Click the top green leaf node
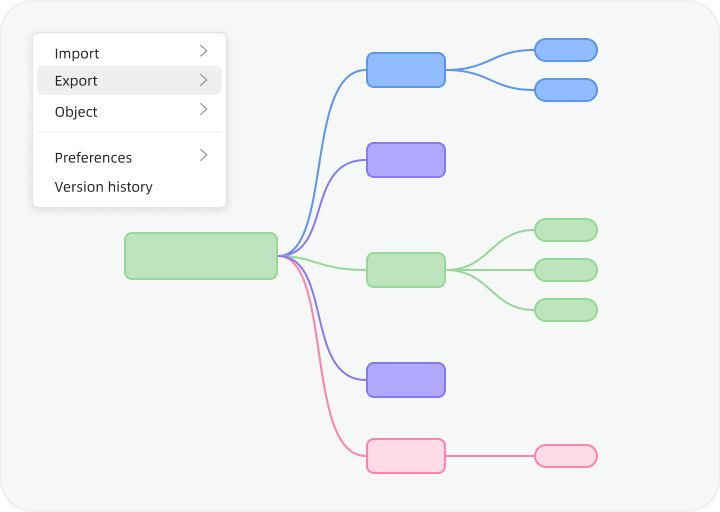The height and width of the screenshot is (512, 720). pyautogui.click(x=565, y=230)
